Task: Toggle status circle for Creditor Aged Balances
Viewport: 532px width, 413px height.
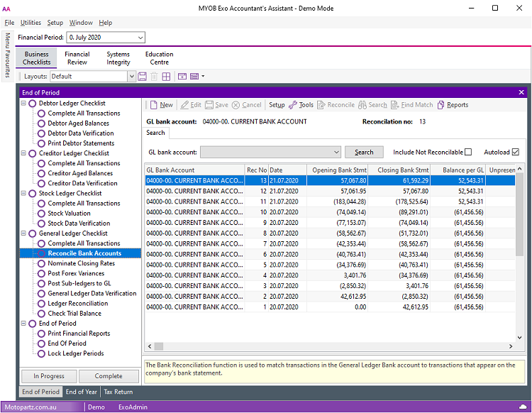Action: pos(41,173)
